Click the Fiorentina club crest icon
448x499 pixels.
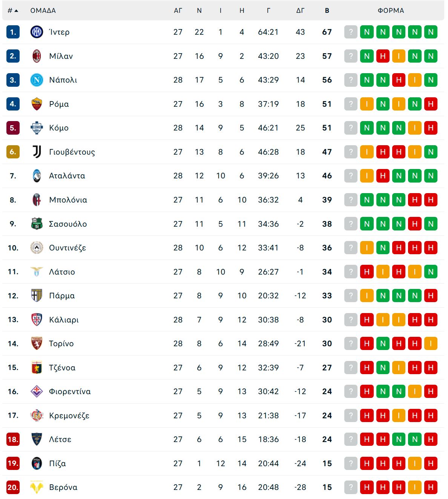pyautogui.click(x=37, y=392)
